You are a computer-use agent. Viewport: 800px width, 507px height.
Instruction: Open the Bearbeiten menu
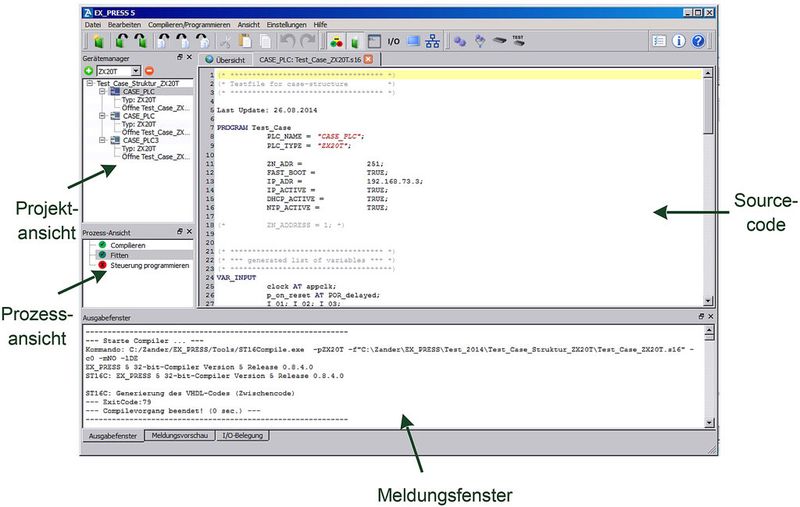click(124, 24)
